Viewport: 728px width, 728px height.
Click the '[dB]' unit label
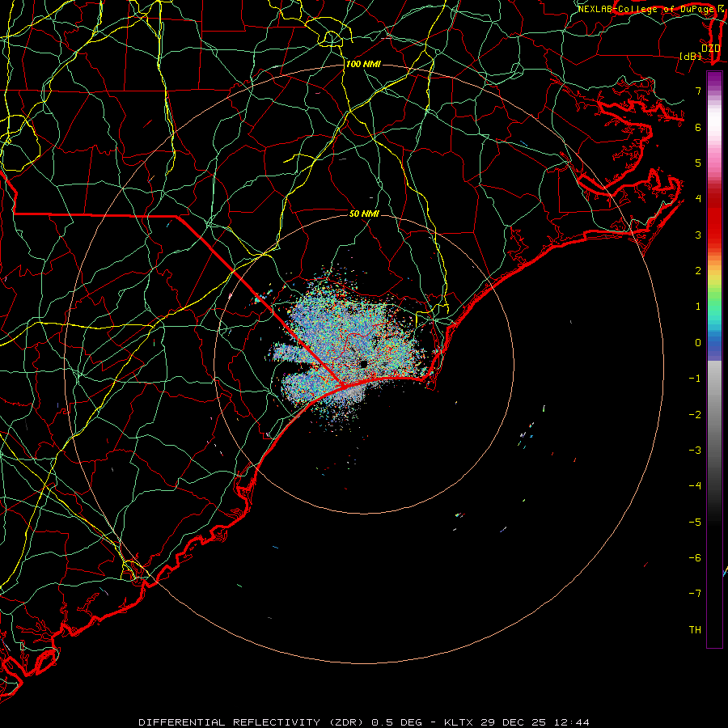690,56
